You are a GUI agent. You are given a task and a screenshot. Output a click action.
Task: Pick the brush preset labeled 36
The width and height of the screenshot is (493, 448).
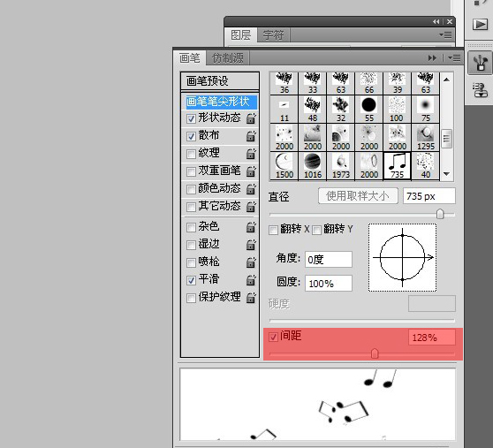click(284, 84)
